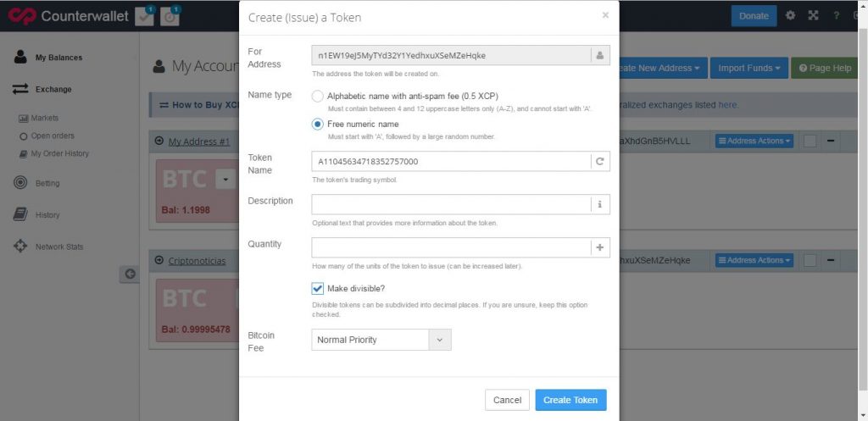Collapse sidebar with the left arrow button

coord(130,274)
